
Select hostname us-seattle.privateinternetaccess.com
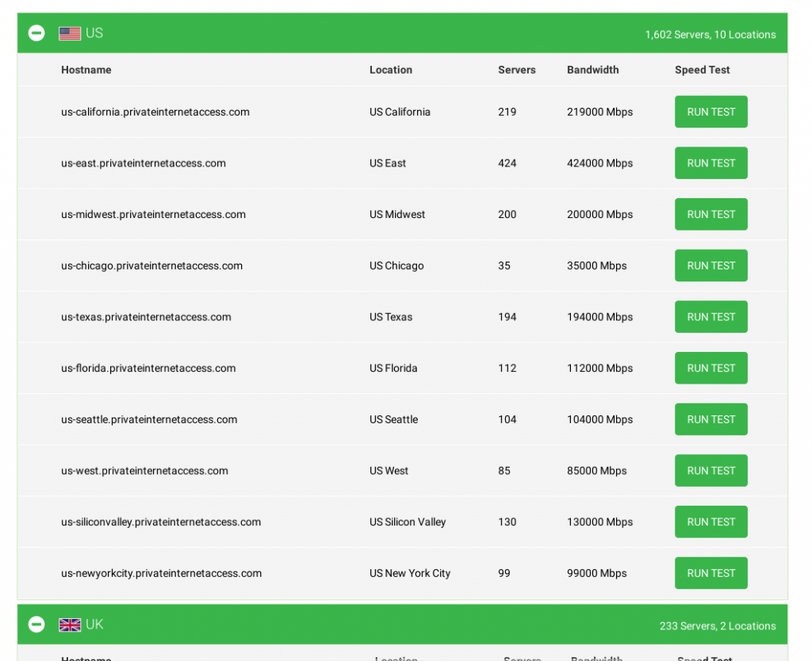149,419
